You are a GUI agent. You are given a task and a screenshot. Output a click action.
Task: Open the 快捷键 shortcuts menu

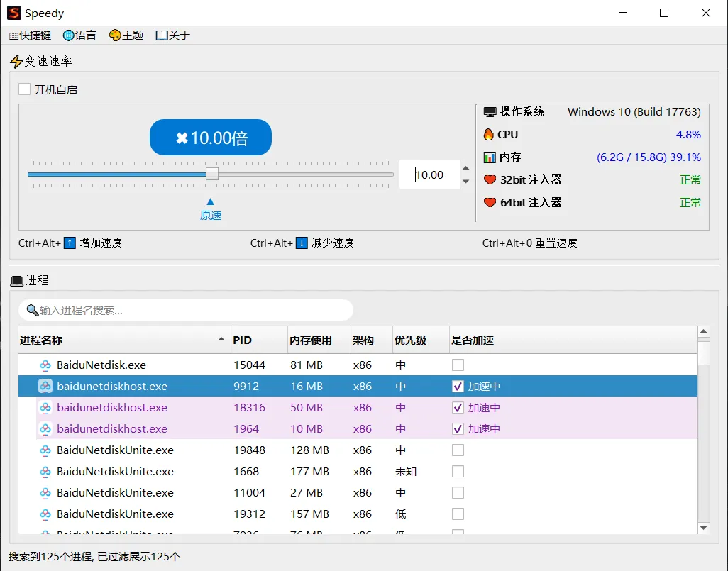(31, 35)
